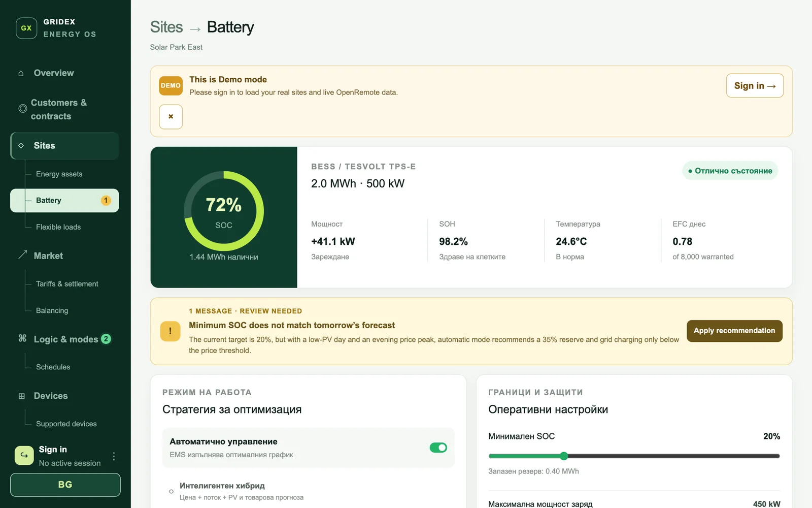
Task: Click Apply recommendation button
Action: click(734, 331)
